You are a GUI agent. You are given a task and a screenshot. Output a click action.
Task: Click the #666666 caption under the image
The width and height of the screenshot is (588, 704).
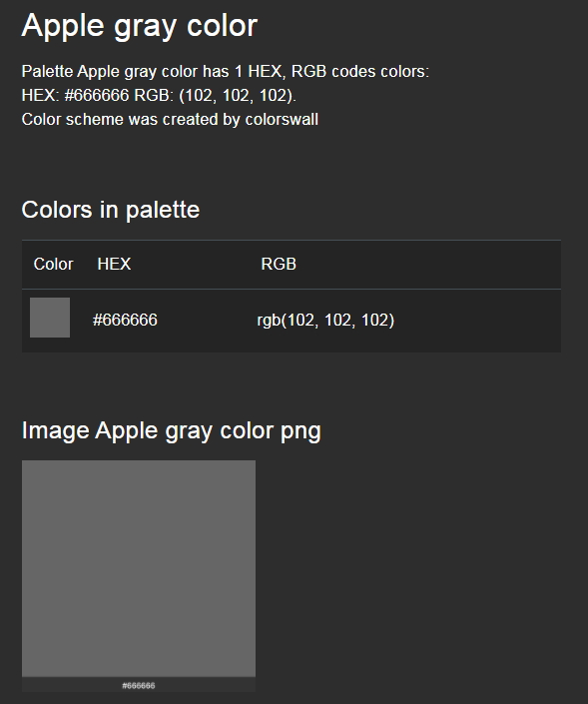coord(139,686)
